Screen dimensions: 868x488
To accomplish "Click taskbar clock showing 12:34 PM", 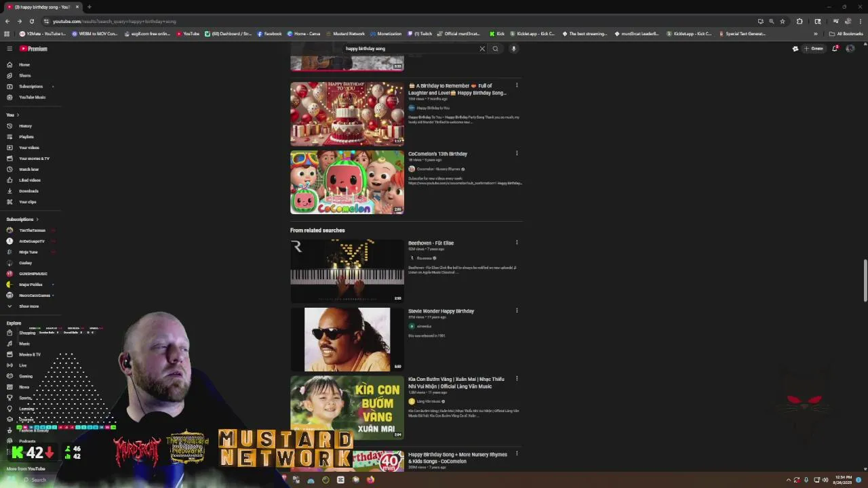I will click(844, 480).
